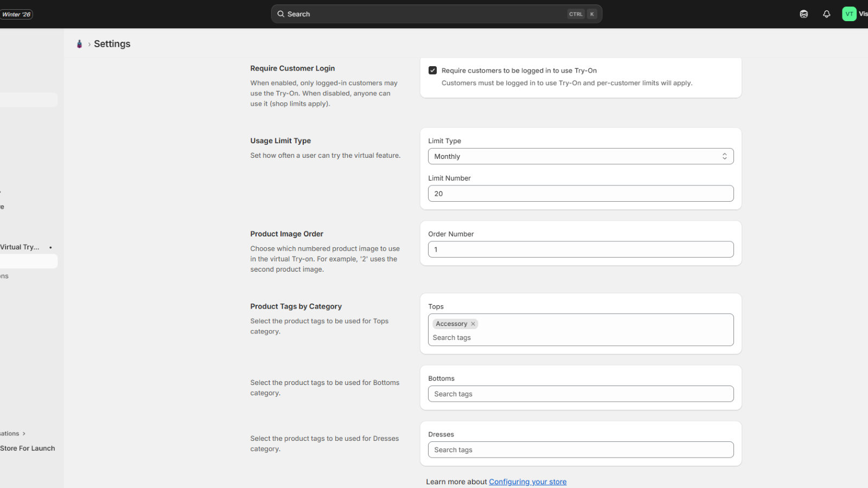Click the Limit Number input field

pyautogui.click(x=580, y=194)
